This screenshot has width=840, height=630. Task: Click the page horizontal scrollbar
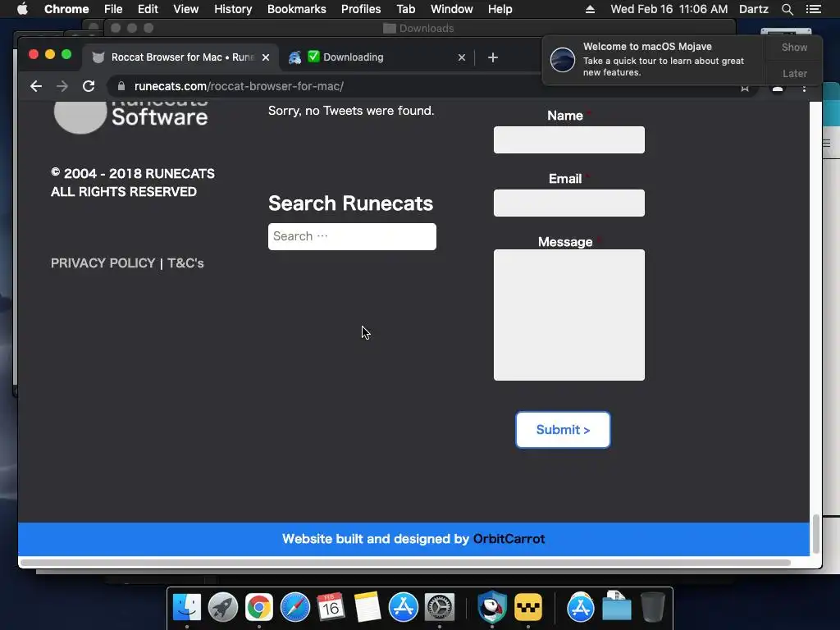pos(405,563)
